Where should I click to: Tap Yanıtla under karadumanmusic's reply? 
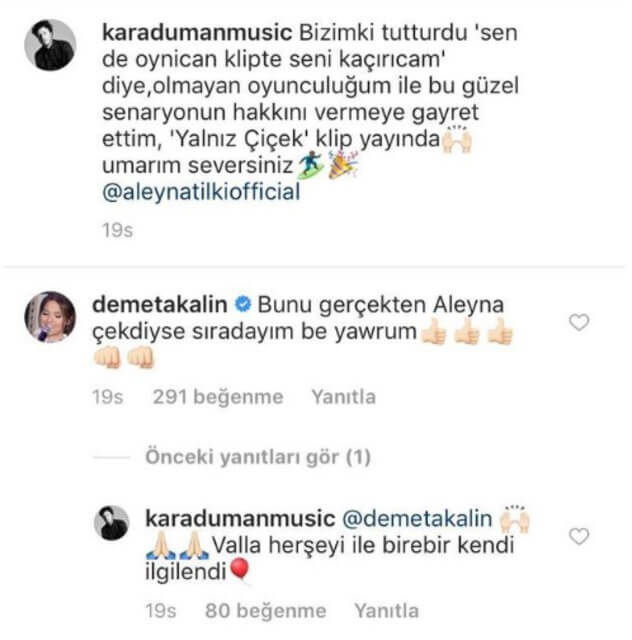[x=387, y=611]
